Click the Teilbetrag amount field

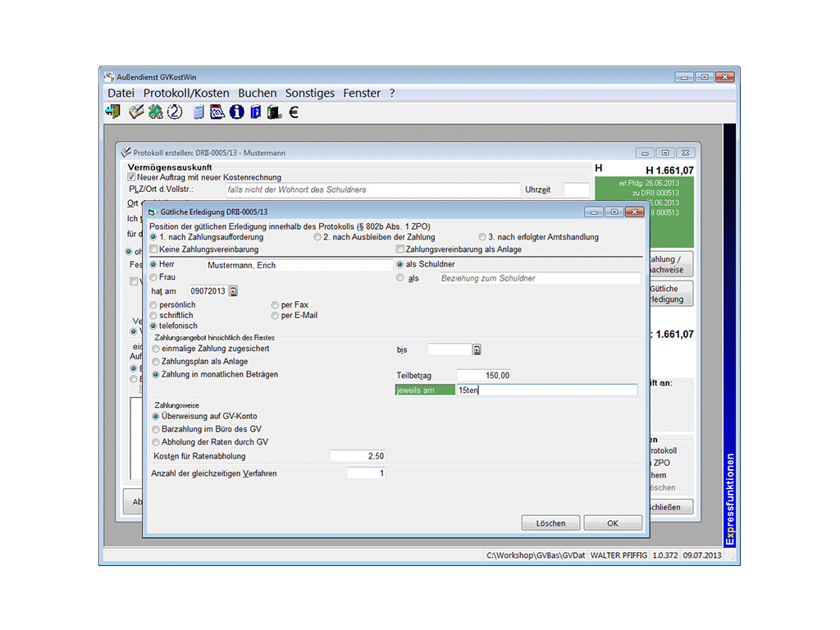tap(483, 376)
